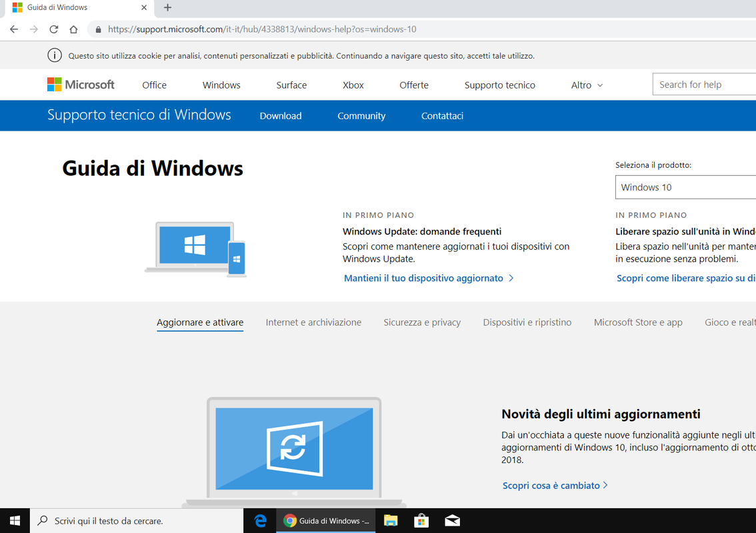The height and width of the screenshot is (533, 756).
Task: Open Scopri come liberare spazio link
Action: [x=686, y=278]
